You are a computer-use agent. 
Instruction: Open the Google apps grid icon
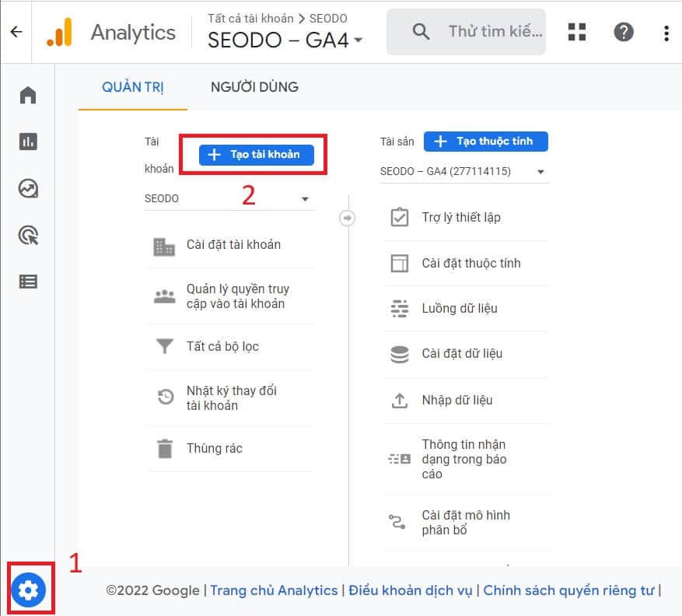point(577,32)
